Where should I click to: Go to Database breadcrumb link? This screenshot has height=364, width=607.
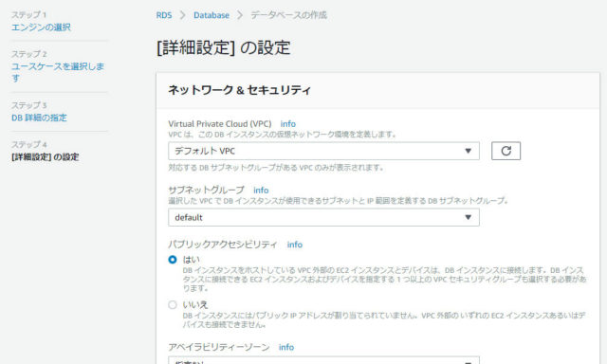pyautogui.click(x=212, y=15)
